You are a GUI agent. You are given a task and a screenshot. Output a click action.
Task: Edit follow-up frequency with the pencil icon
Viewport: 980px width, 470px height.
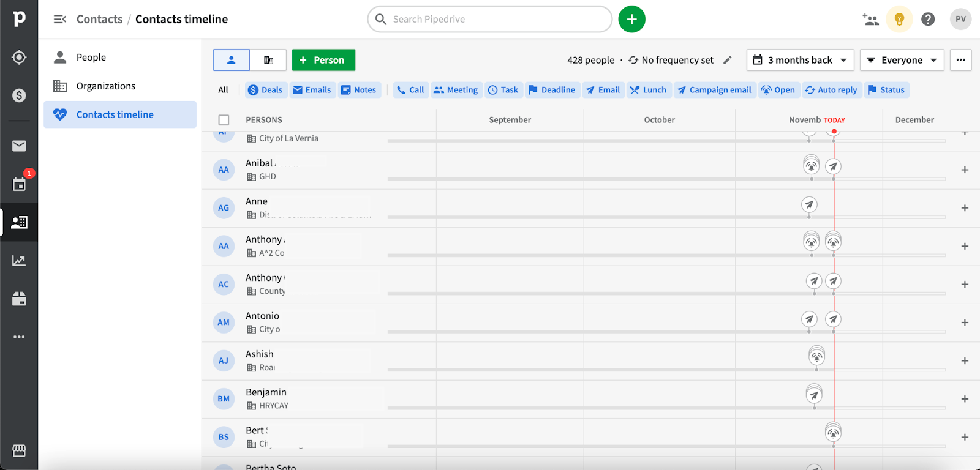click(x=727, y=60)
